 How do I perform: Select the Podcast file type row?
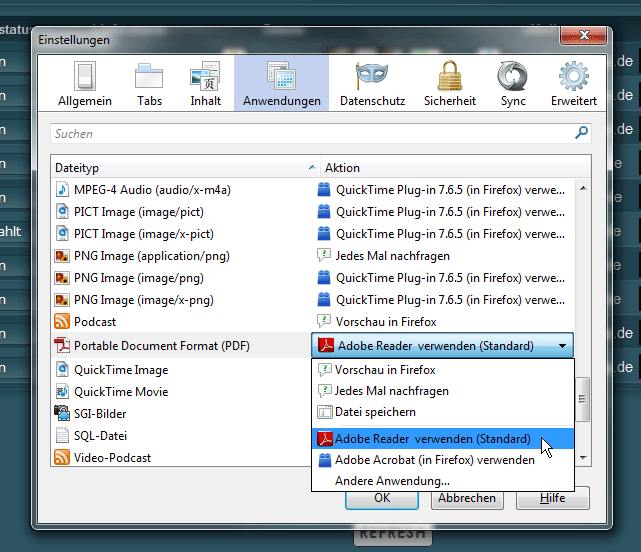313,322
